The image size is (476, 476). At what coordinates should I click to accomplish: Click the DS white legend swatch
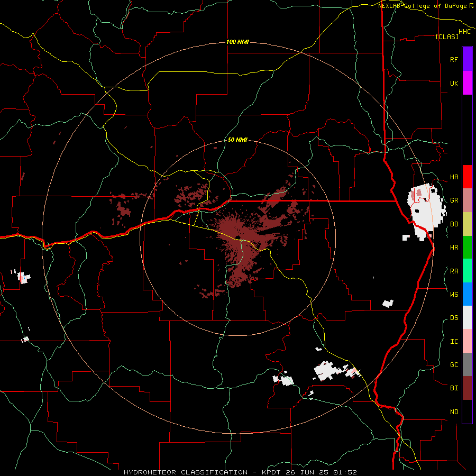pos(467,317)
